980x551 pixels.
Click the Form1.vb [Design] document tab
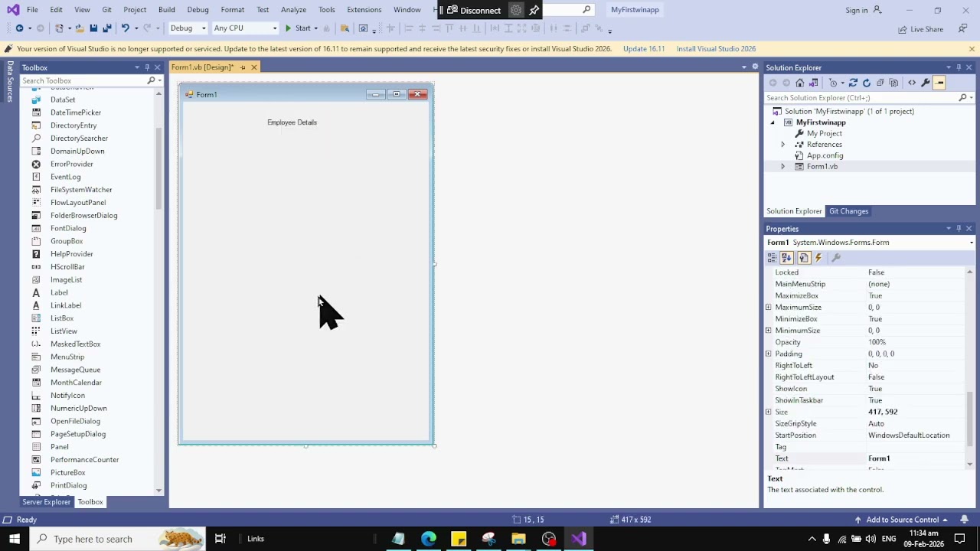(202, 67)
